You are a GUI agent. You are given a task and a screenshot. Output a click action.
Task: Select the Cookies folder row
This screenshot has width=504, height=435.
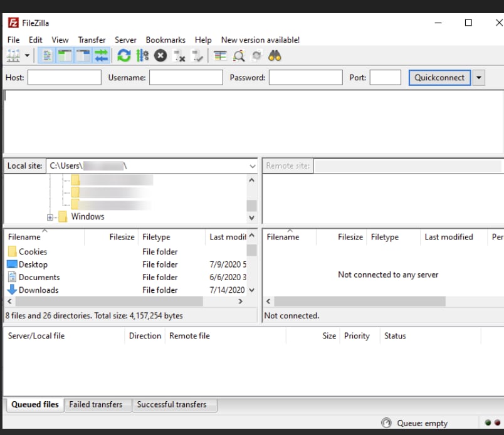(126, 251)
